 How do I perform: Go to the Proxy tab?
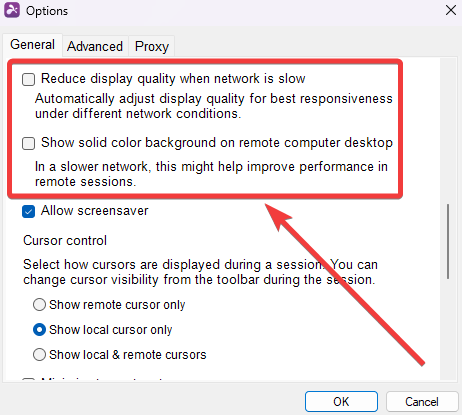pyautogui.click(x=152, y=46)
